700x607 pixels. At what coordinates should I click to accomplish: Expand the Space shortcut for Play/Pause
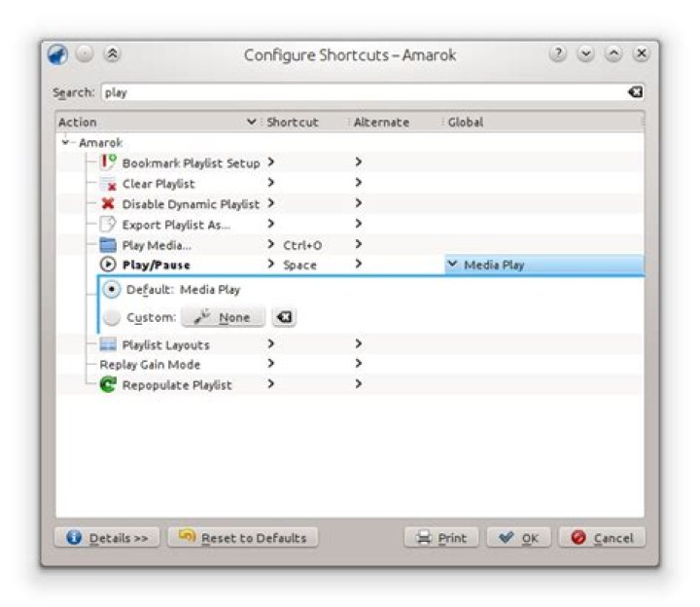click(270, 264)
